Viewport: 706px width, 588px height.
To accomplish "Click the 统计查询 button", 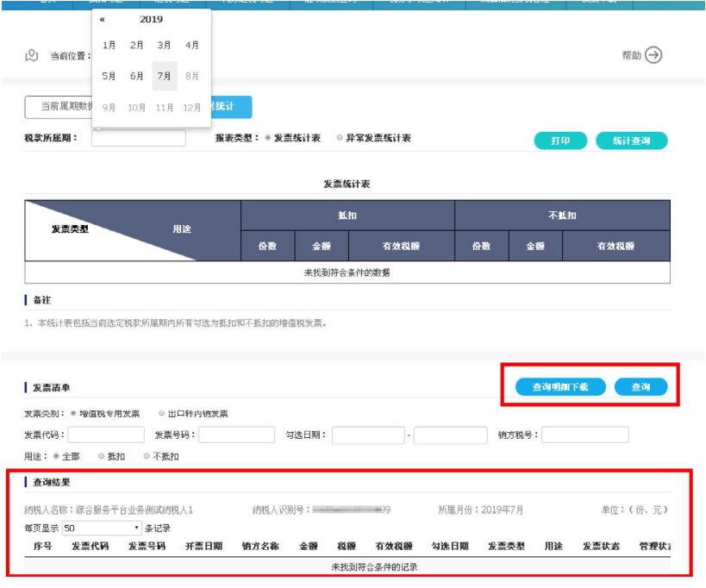I will coord(631,141).
